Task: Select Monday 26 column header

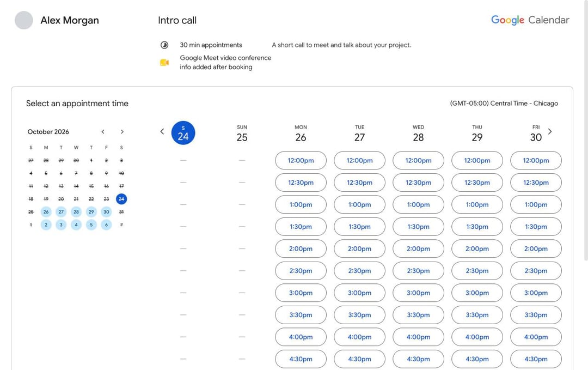Action: tap(301, 134)
